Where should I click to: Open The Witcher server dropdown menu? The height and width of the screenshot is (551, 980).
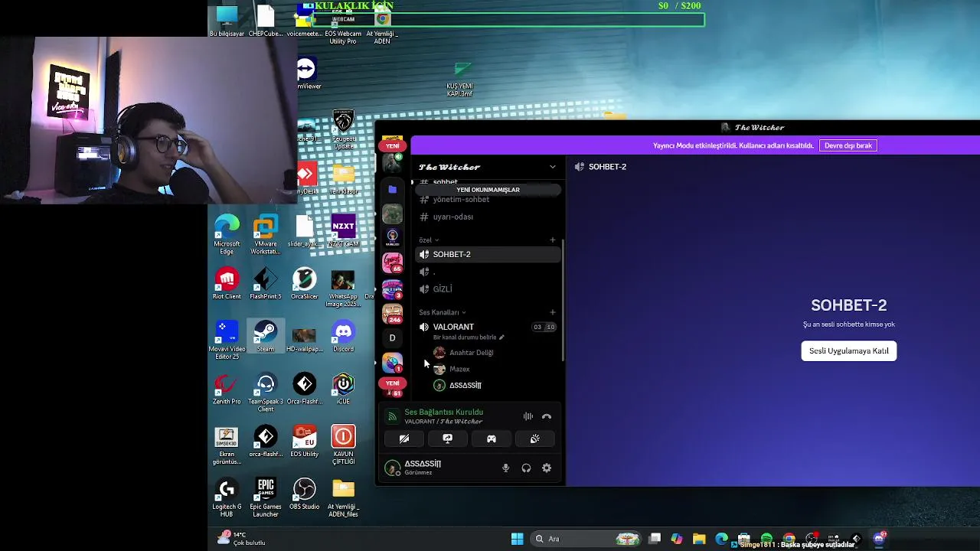(553, 167)
